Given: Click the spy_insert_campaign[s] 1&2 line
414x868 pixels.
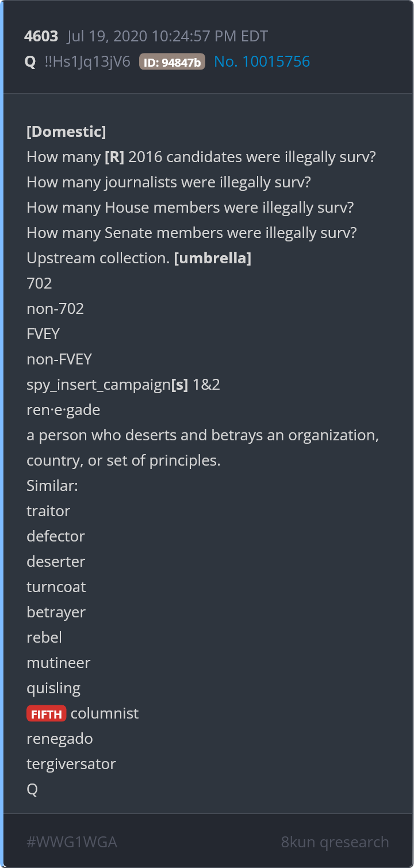Looking at the screenshot, I should 123,385.
